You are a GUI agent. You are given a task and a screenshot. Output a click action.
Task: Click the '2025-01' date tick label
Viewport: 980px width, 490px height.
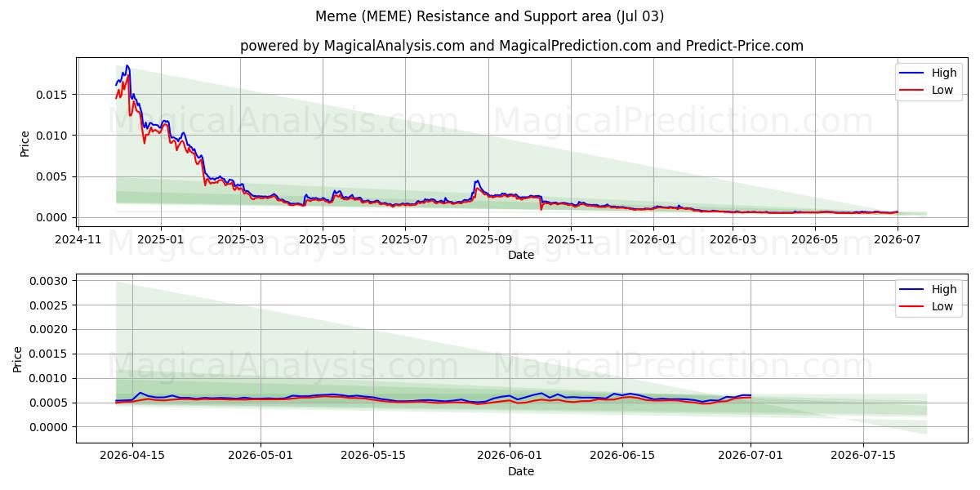click(161, 239)
